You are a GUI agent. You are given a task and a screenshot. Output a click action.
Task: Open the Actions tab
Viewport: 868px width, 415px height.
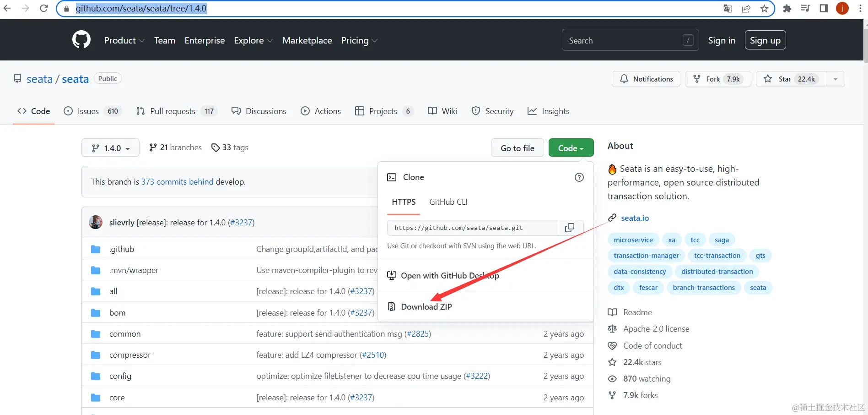pos(321,111)
